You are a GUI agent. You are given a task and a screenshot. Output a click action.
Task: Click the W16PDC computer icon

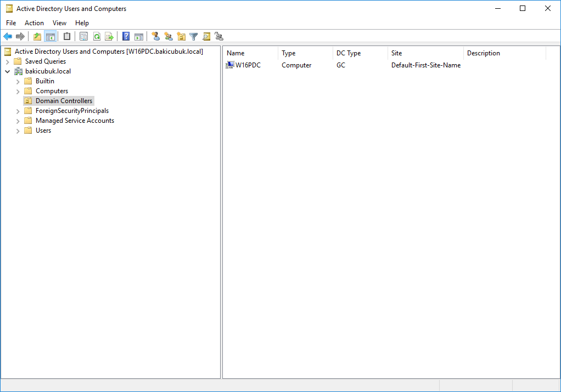point(229,65)
